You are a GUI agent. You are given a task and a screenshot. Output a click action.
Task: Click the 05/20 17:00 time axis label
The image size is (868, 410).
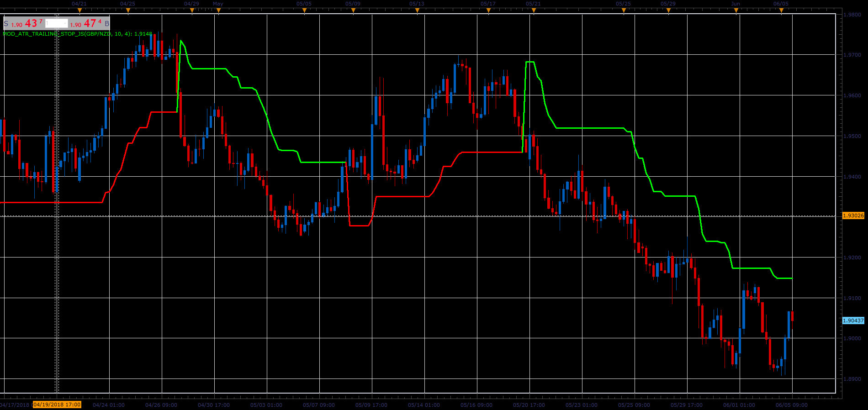pos(529,405)
